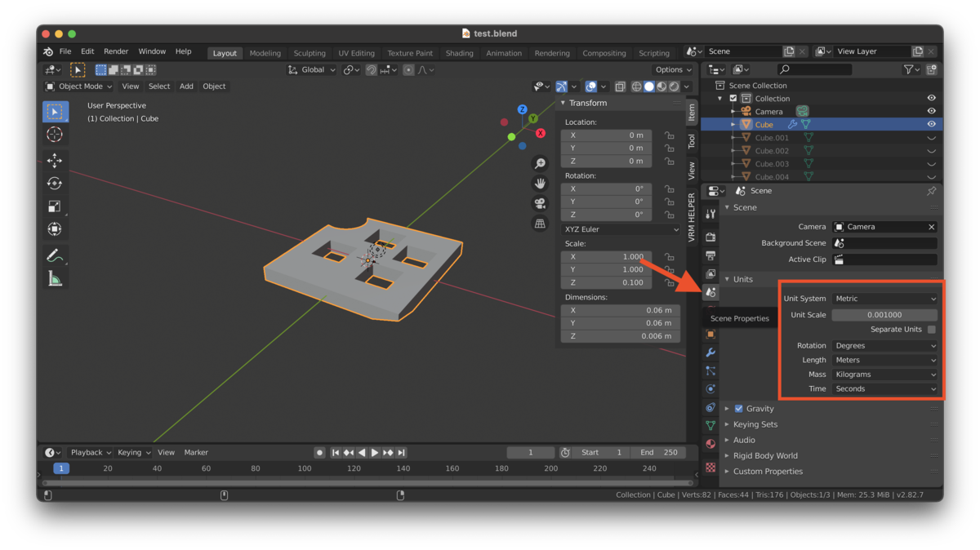Viewport: 980px width, 550px height.
Task: Toggle proportional editing in header
Action: click(408, 70)
